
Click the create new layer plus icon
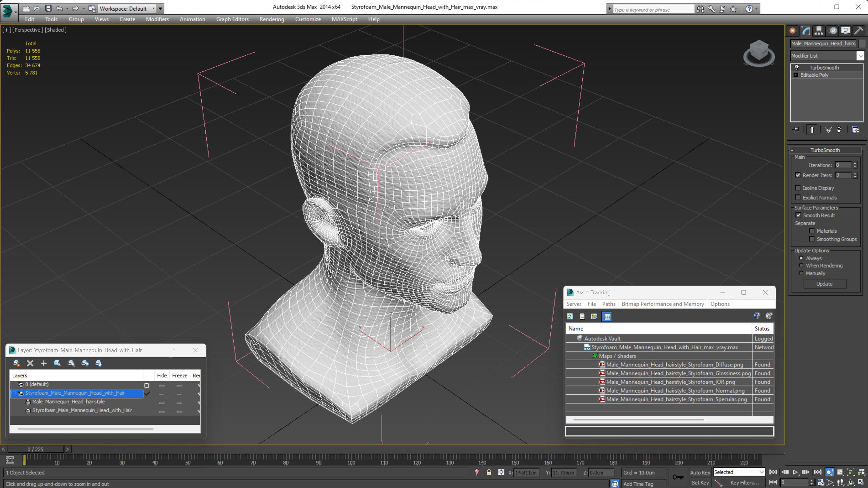pos(44,363)
